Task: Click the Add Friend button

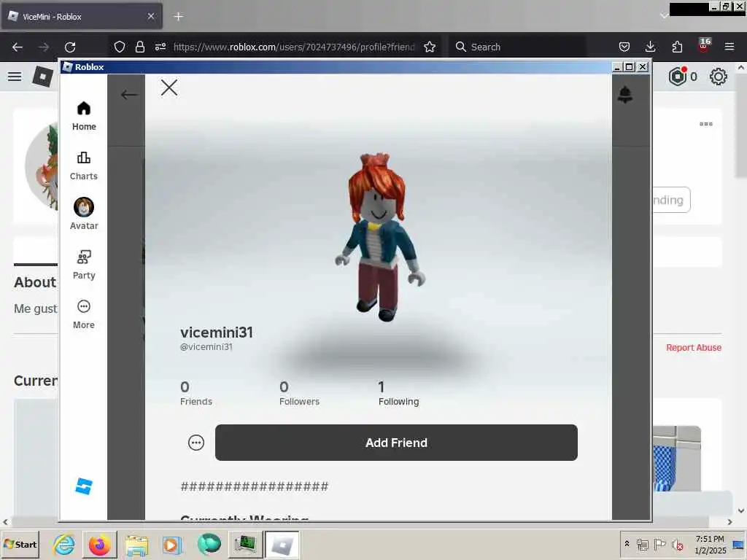Action: click(x=396, y=443)
